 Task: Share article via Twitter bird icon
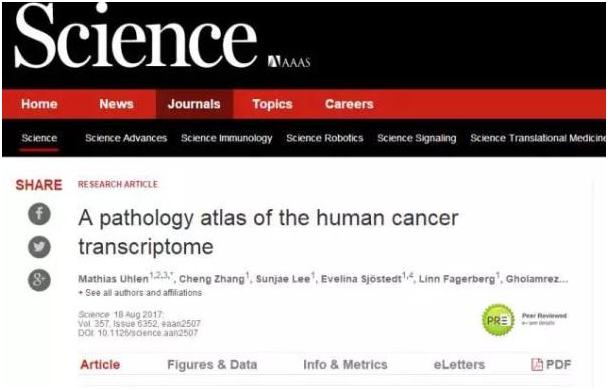39,247
